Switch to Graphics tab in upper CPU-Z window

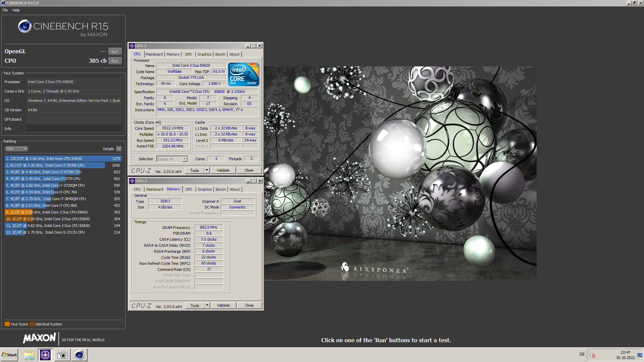point(205,54)
